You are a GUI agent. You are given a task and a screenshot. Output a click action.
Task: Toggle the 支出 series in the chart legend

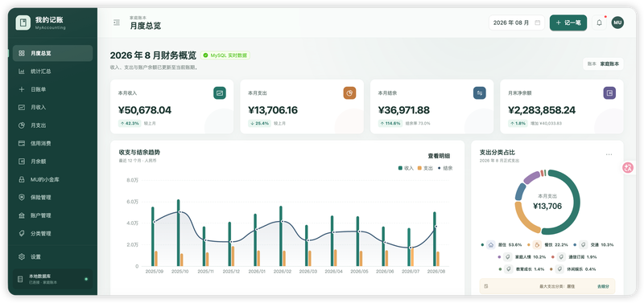click(425, 168)
